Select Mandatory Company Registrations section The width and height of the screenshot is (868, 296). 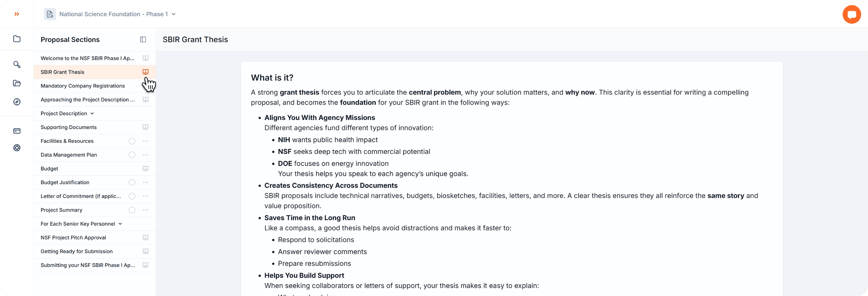click(x=83, y=86)
